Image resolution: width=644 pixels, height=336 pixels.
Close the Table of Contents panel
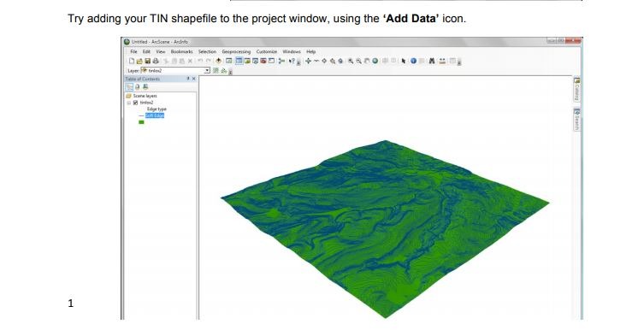tap(194, 79)
